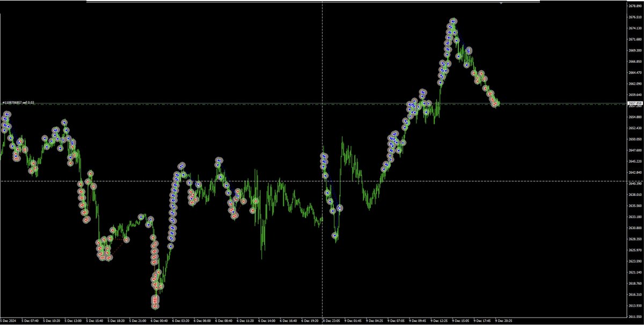Image resolution: width=644 pixels, height=325 pixels.
Task: Click the 2613.930 price scale label
Action: pos(635,305)
